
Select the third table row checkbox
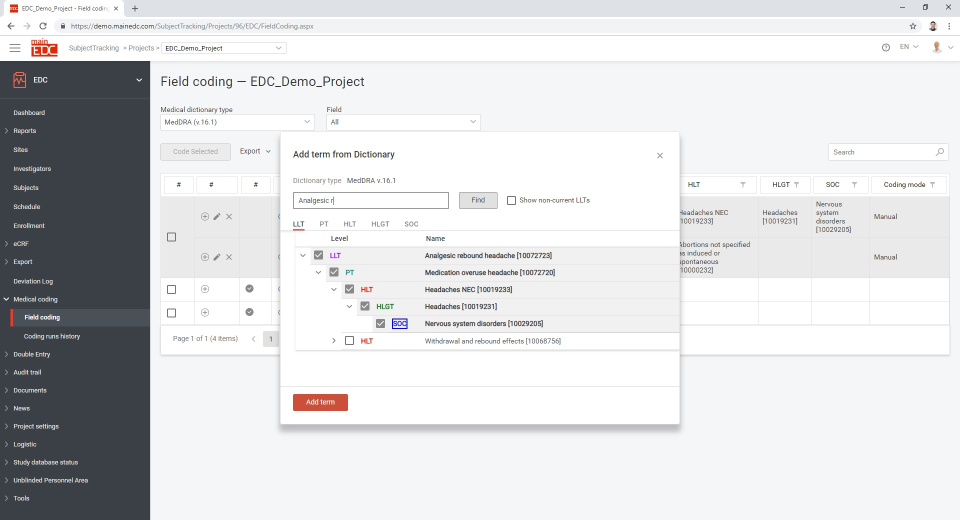(x=171, y=289)
